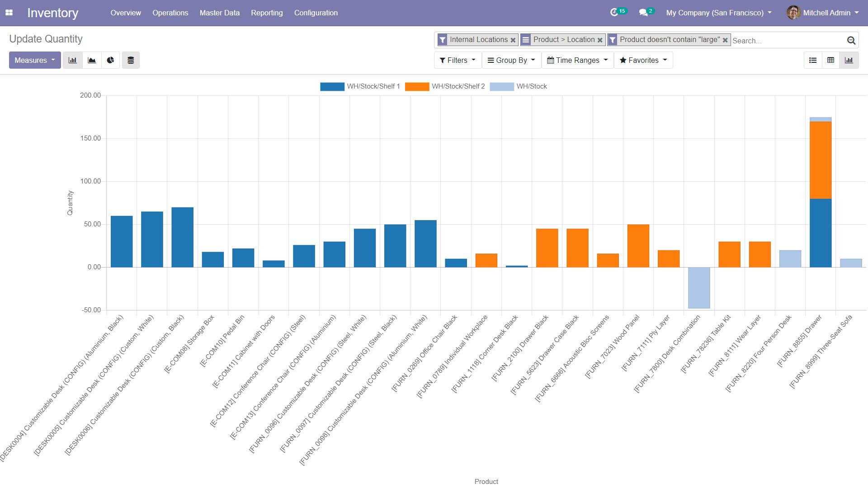Viewport: 868px width, 488px height.
Task: Switch to kanban grid view icon
Action: pos(830,60)
